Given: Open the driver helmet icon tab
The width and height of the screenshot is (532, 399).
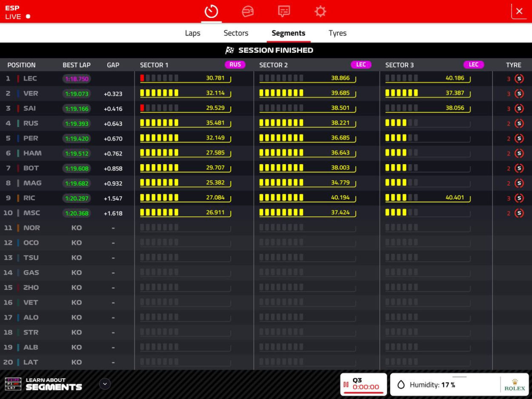Looking at the screenshot, I should 248,11.
